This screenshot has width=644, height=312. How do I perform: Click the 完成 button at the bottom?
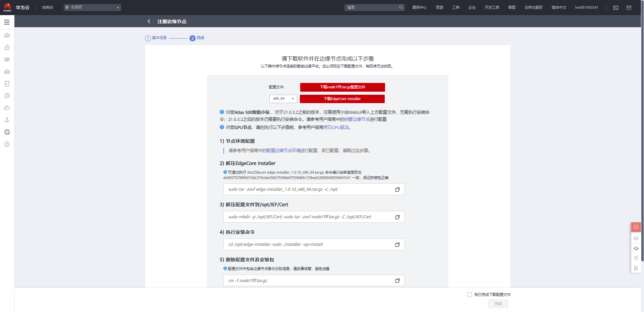(x=498, y=304)
